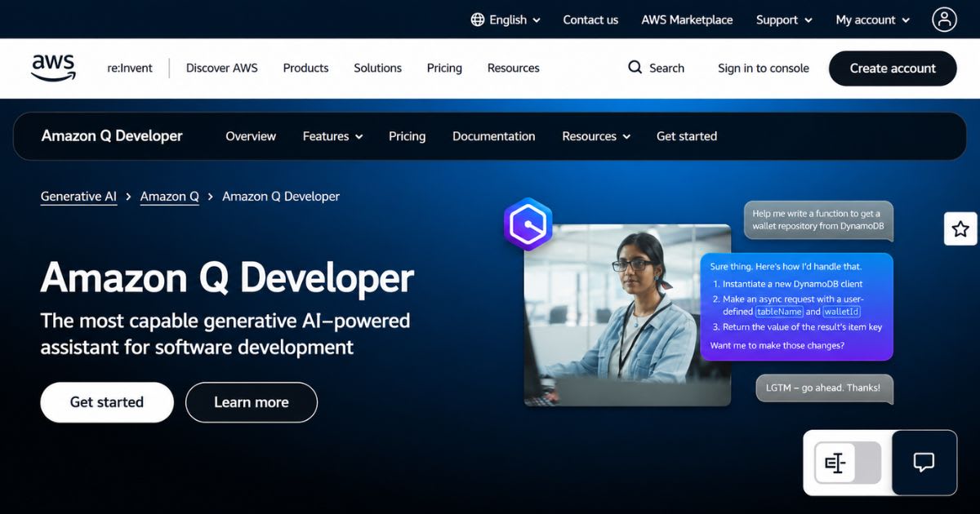Click the AWS logo
This screenshot has height=514, width=980.
point(54,68)
